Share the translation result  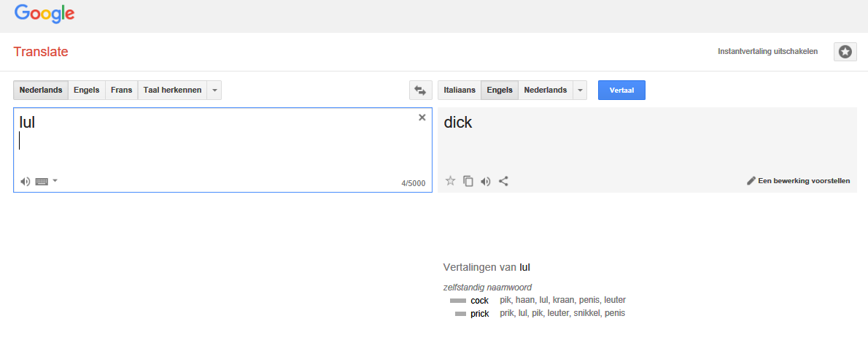(503, 181)
